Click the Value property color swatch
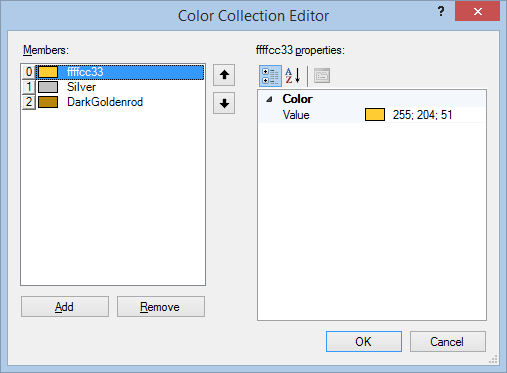The image size is (507, 373). coord(375,115)
